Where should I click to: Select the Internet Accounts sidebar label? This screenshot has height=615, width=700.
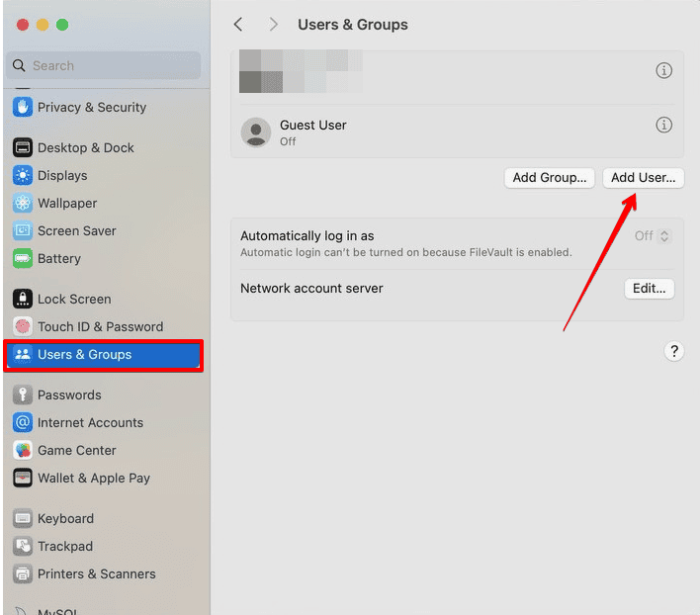pyautogui.click(x=91, y=422)
